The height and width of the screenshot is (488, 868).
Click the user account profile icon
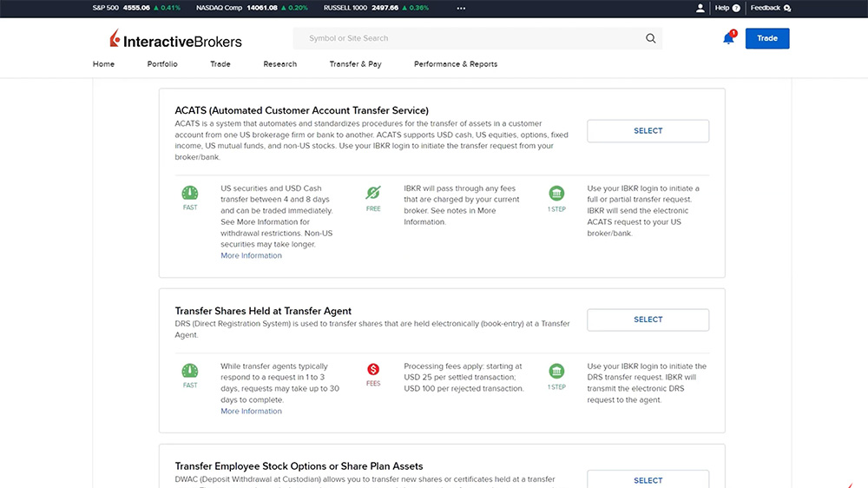tap(700, 8)
